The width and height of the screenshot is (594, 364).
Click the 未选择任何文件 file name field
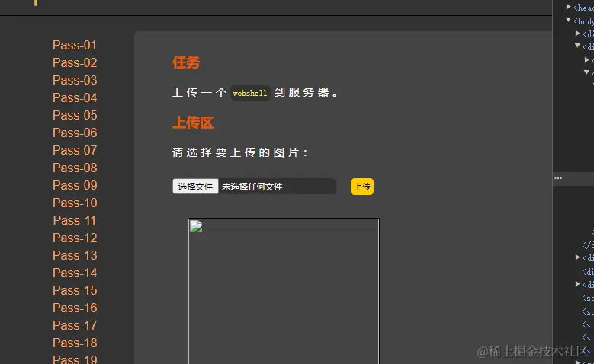278,187
